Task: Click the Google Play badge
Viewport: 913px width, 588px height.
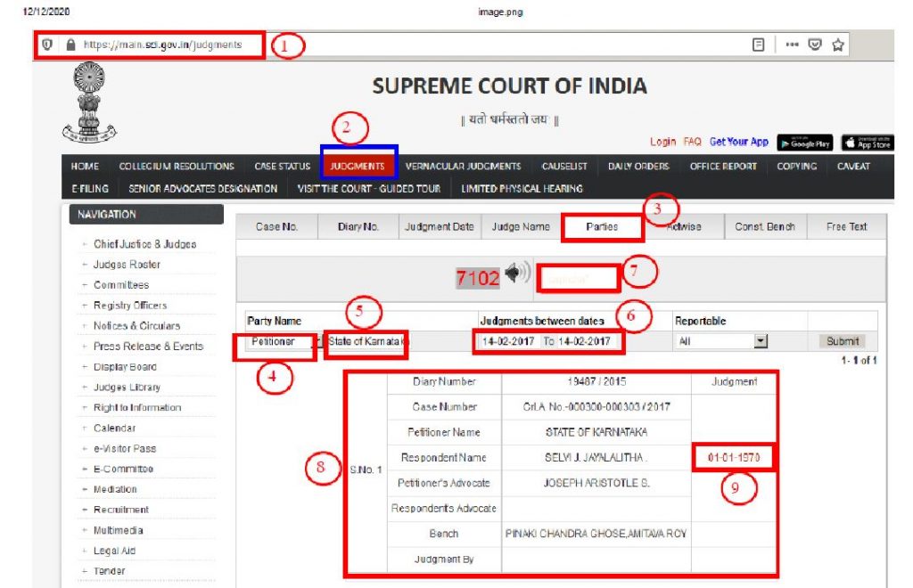Action: coord(805,143)
